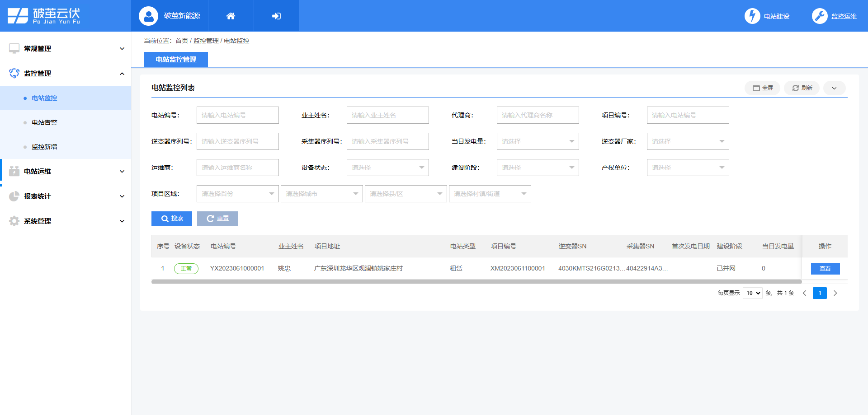The height and width of the screenshot is (415, 868).
Task: Click the home icon in the top bar
Action: [231, 15]
